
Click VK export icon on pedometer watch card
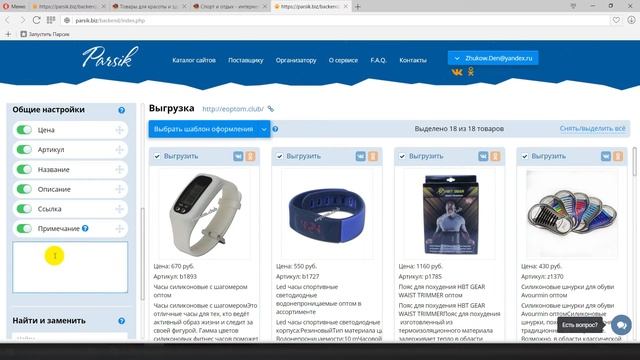(x=238, y=156)
